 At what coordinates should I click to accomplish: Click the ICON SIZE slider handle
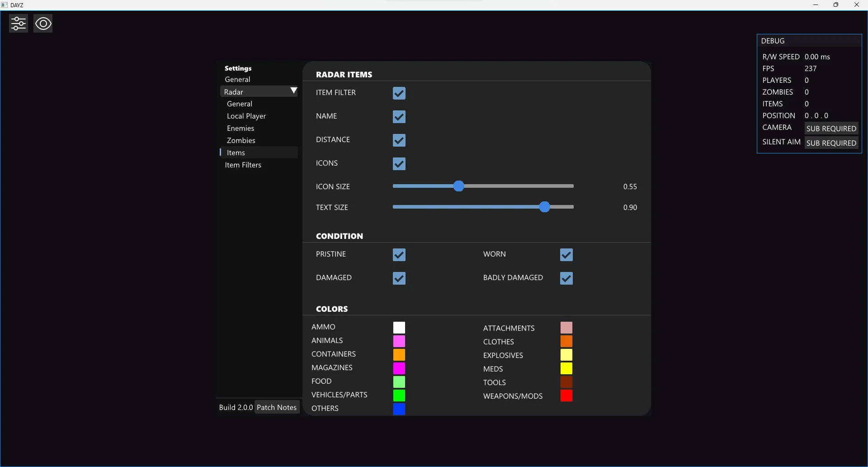point(458,186)
